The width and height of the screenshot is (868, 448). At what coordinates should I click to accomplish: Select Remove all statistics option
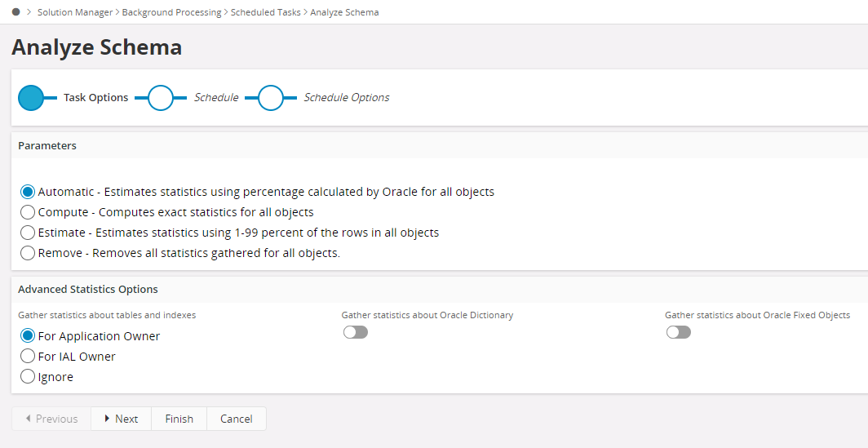click(28, 253)
